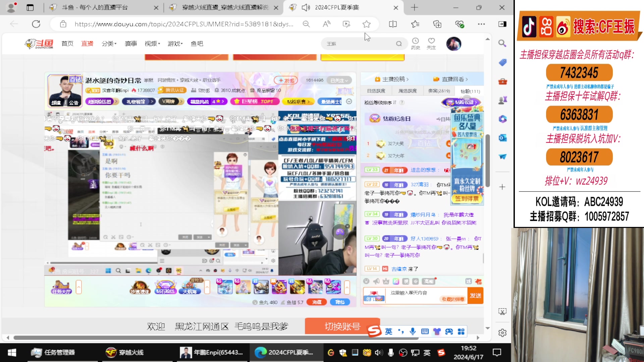Add this page to favorites with star icon

[x=367, y=24]
